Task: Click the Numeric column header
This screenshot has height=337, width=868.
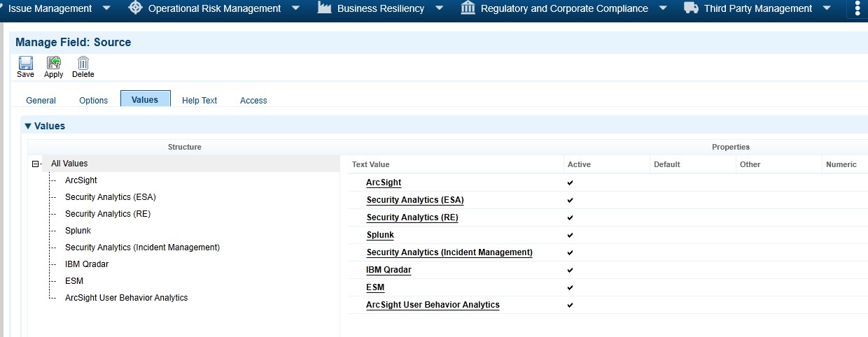Action: [x=841, y=164]
